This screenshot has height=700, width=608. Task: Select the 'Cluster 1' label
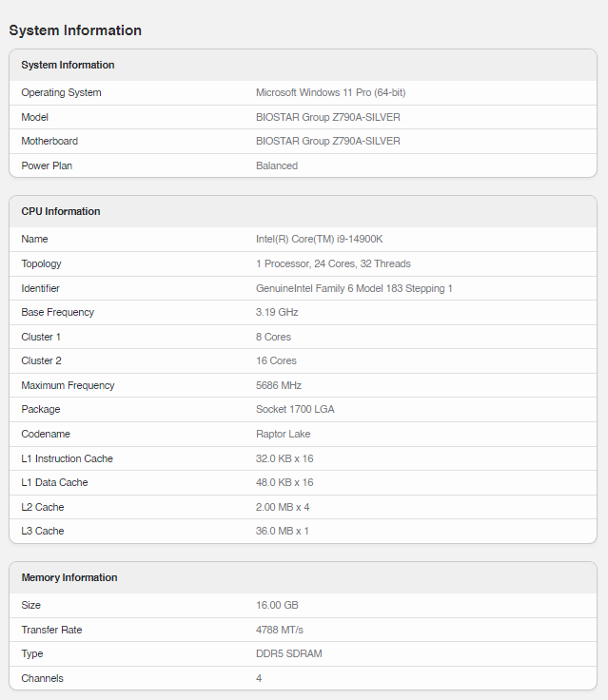point(41,337)
